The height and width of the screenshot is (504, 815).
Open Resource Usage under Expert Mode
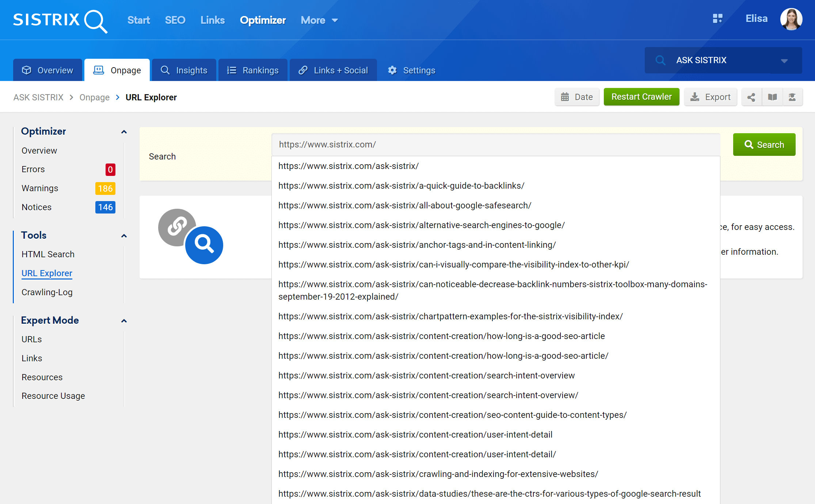click(x=53, y=396)
